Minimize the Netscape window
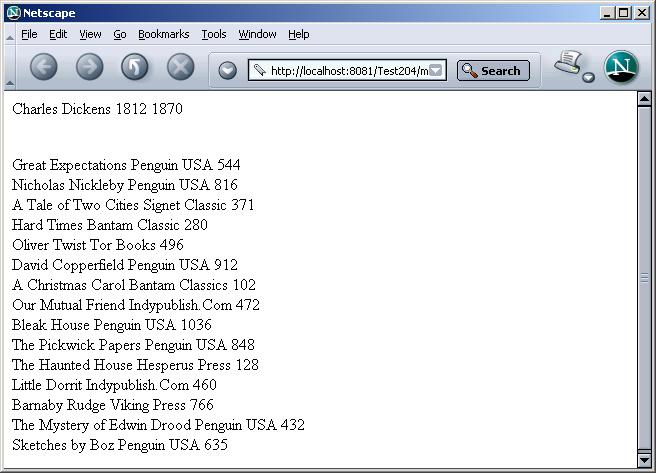This screenshot has height=473, width=656. click(x=607, y=13)
